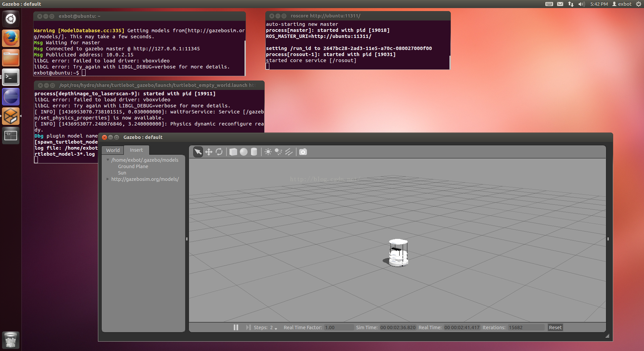Click the Real Time Factor field
The image size is (644, 351).
[x=339, y=328]
